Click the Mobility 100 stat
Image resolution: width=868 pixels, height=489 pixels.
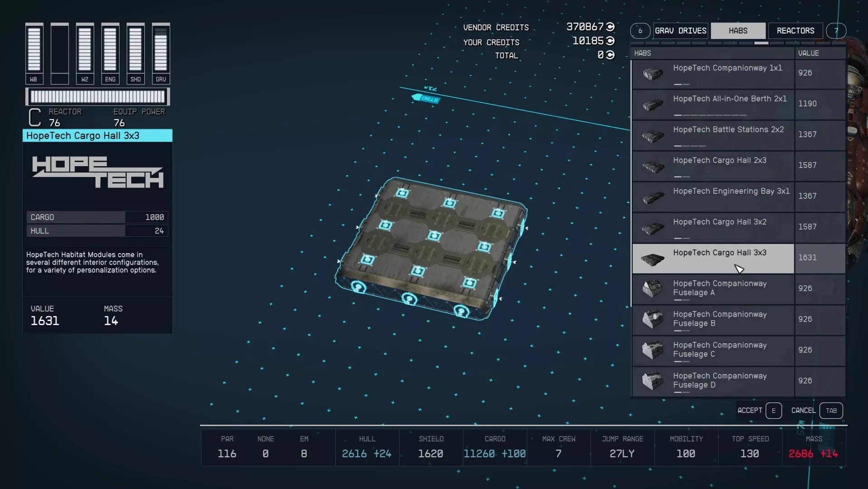[x=686, y=447]
